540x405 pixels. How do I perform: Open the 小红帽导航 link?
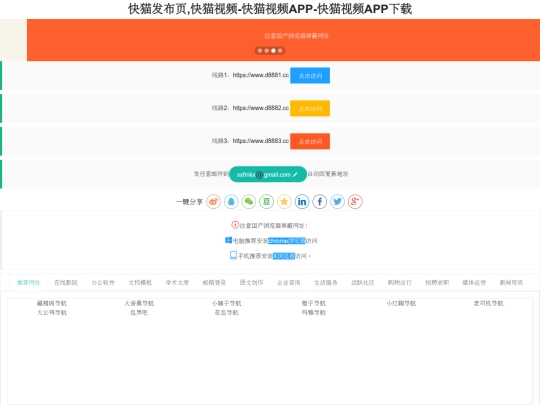401,303
